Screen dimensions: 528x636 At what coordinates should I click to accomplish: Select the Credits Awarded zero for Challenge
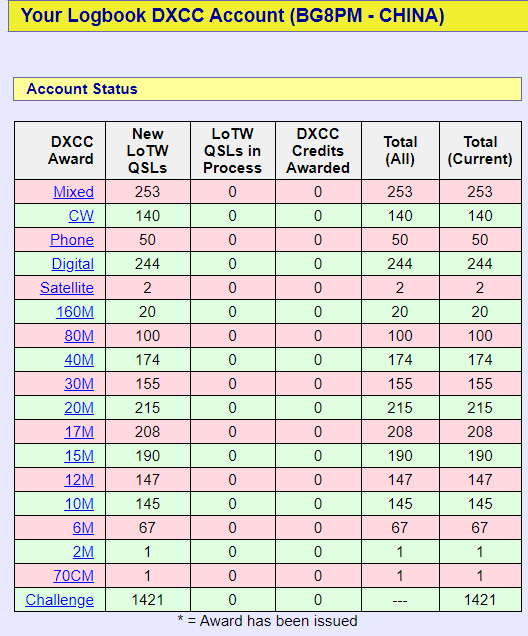(x=318, y=600)
